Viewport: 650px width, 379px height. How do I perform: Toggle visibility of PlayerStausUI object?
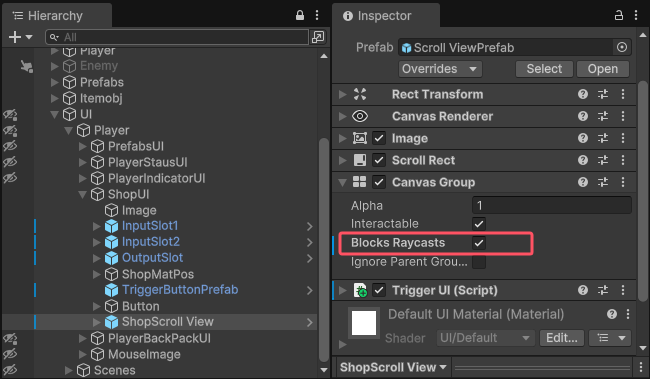pyautogui.click(x=10, y=162)
